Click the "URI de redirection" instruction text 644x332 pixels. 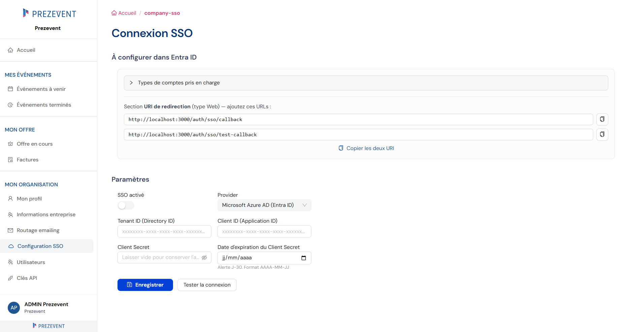pyautogui.click(x=197, y=107)
